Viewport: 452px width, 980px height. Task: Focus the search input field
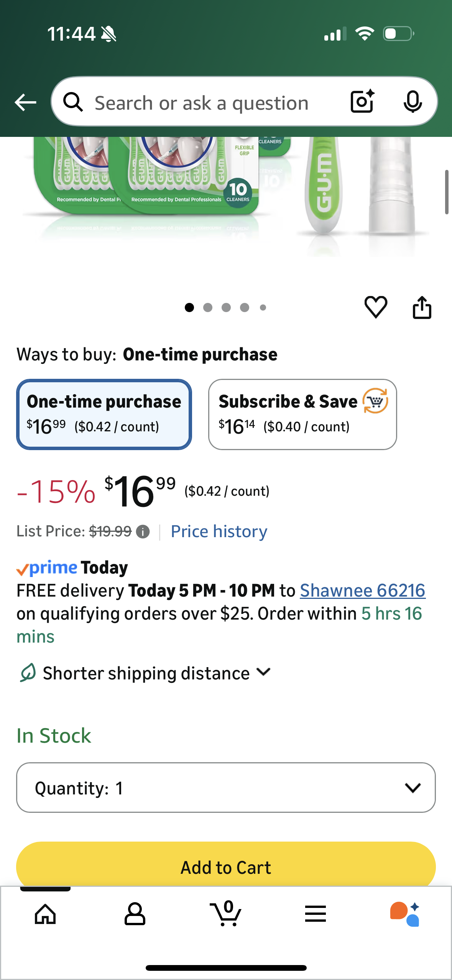(201, 103)
